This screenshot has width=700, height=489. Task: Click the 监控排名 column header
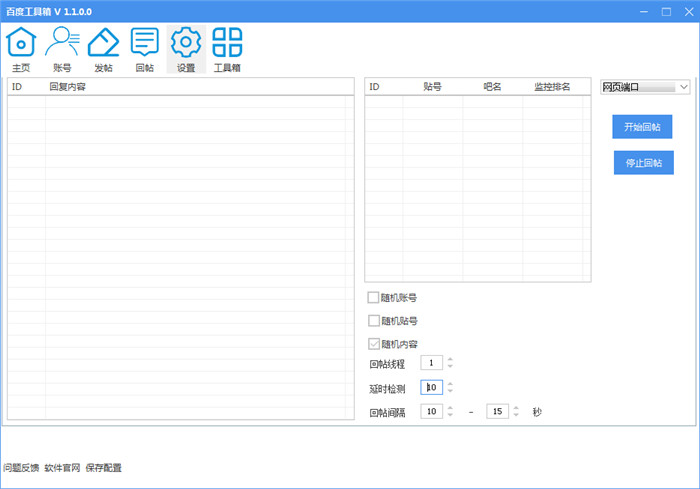(552, 87)
